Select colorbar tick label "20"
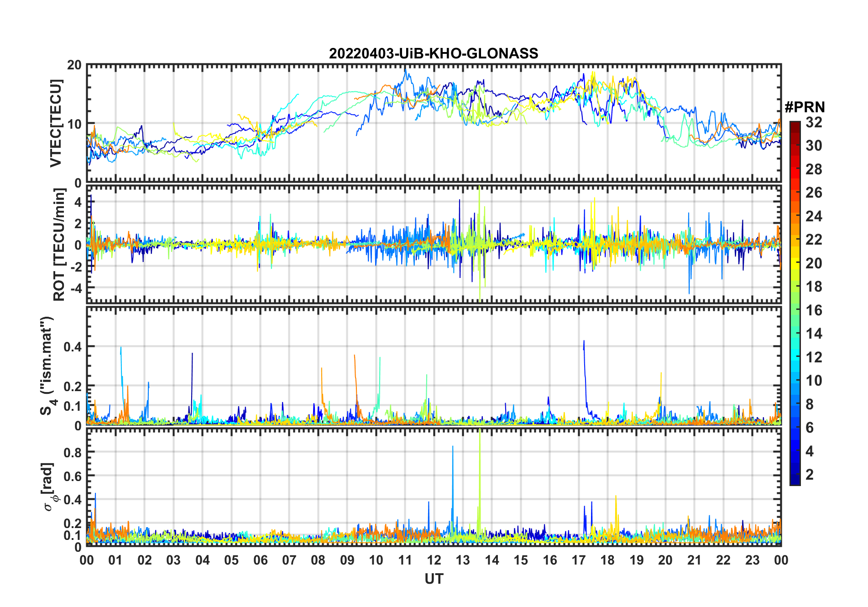 pos(814,263)
